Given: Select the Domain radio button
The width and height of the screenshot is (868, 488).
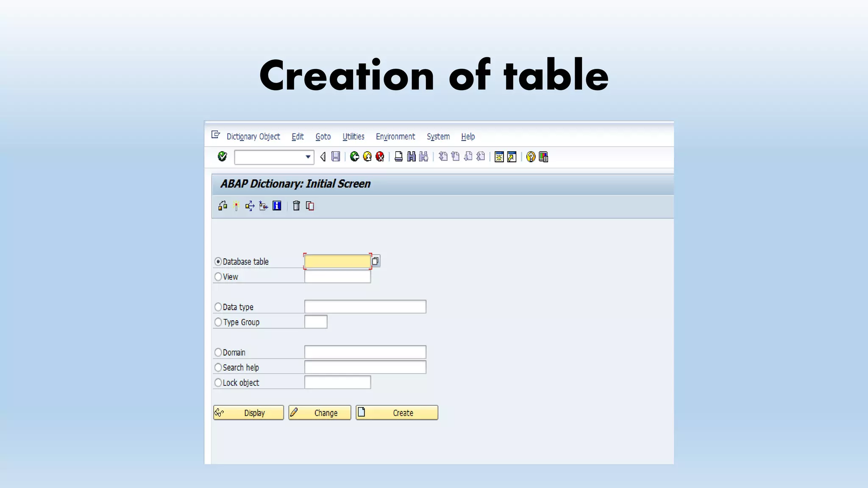Looking at the screenshot, I should (218, 352).
